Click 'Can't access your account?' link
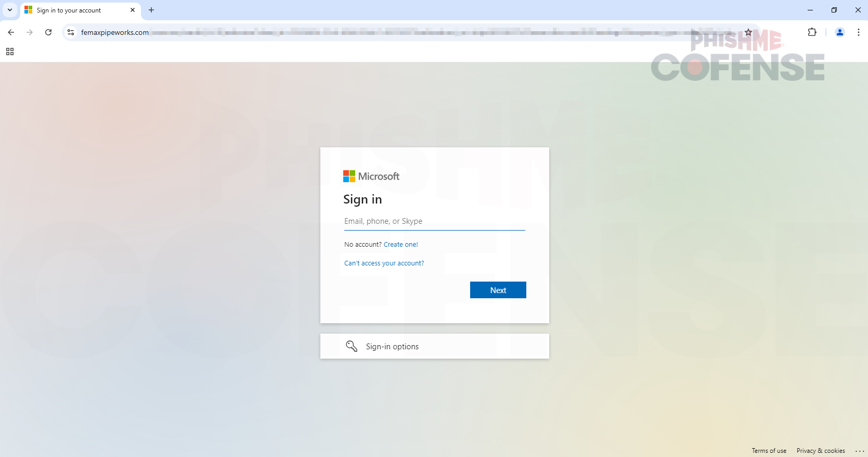The width and height of the screenshot is (868, 457). coord(384,263)
